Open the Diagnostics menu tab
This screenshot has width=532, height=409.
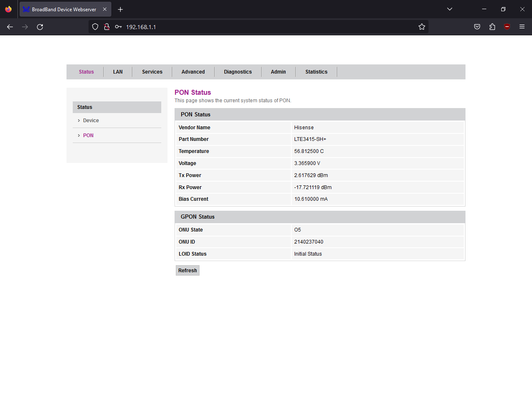pos(238,72)
